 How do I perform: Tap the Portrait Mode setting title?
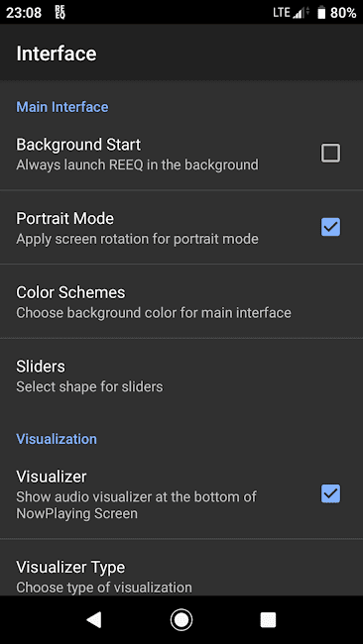[64, 219]
